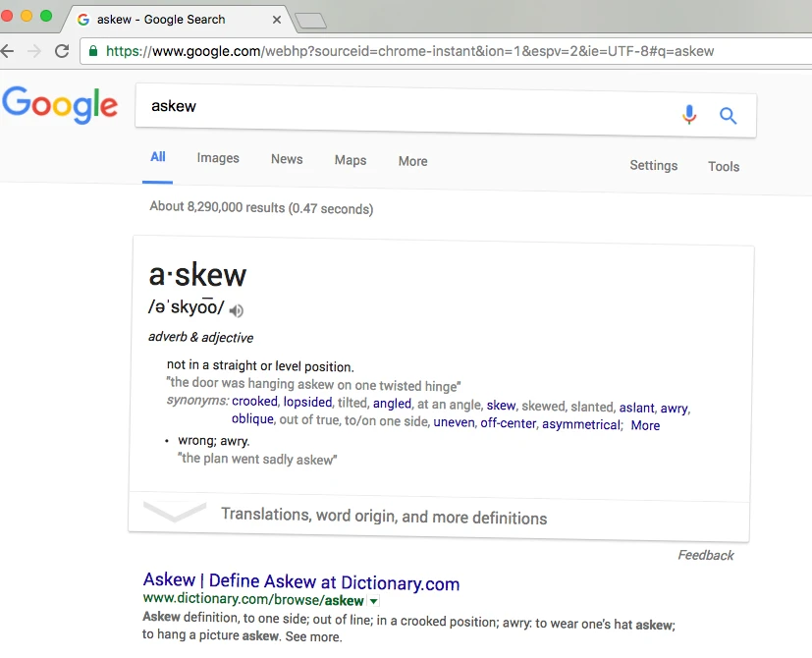This screenshot has height=658, width=812.
Task: Click the voice search microphone icon
Action: pyautogui.click(x=689, y=115)
